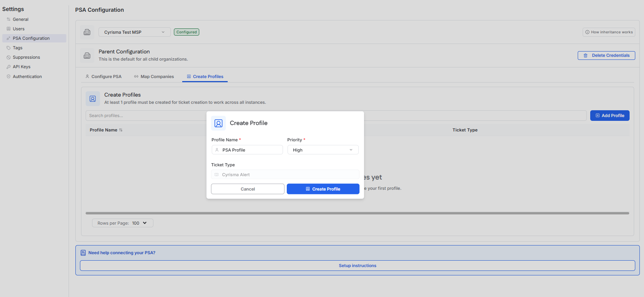This screenshot has width=644, height=297.
Task: Cancel the Create Profile dialog
Action: click(248, 189)
